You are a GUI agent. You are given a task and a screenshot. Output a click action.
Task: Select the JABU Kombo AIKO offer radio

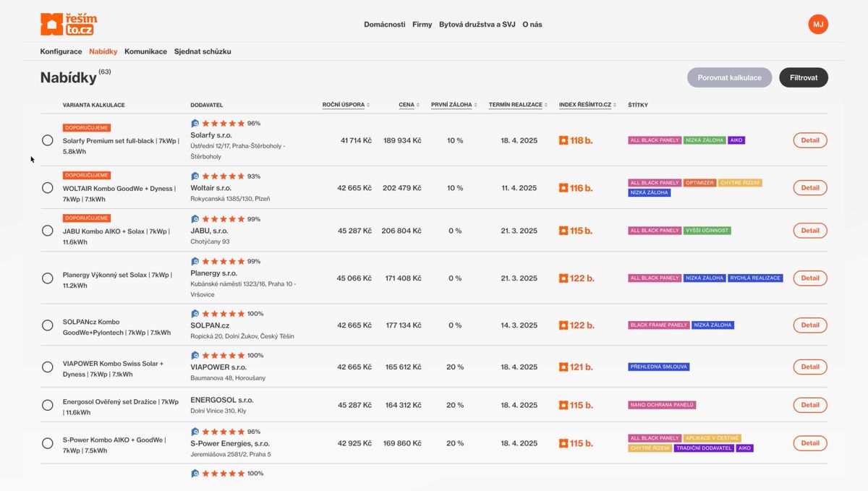48,231
